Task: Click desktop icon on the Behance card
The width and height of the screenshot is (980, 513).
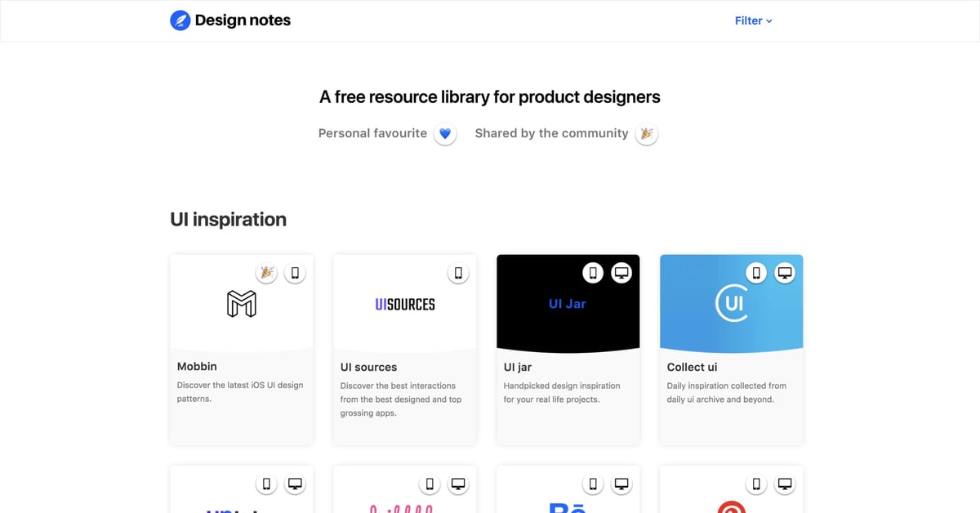Action: coord(621,484)
